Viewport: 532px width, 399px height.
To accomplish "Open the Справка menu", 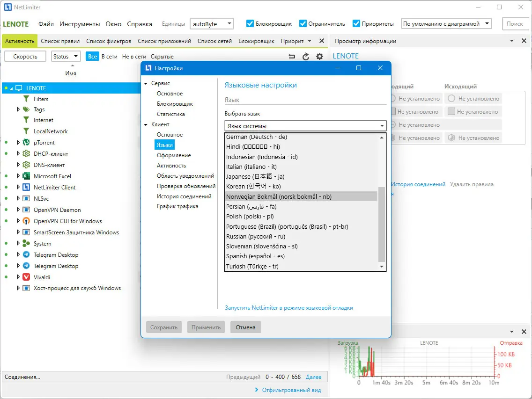I will tap(140, 24).
